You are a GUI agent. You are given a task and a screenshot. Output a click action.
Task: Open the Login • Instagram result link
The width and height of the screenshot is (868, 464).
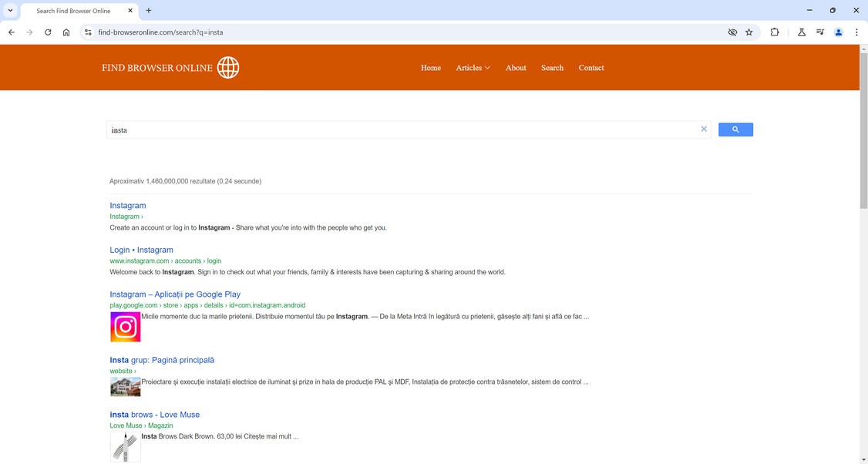141,249
